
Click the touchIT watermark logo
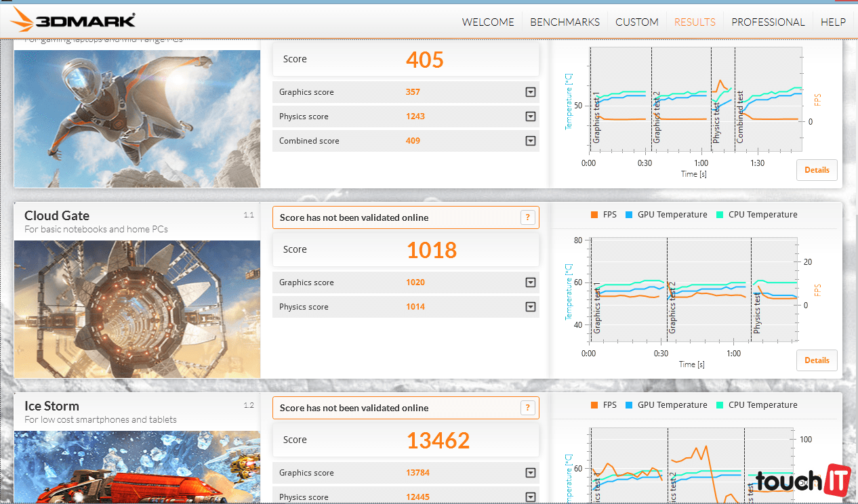pyautogui.click(x=798, y=480)
